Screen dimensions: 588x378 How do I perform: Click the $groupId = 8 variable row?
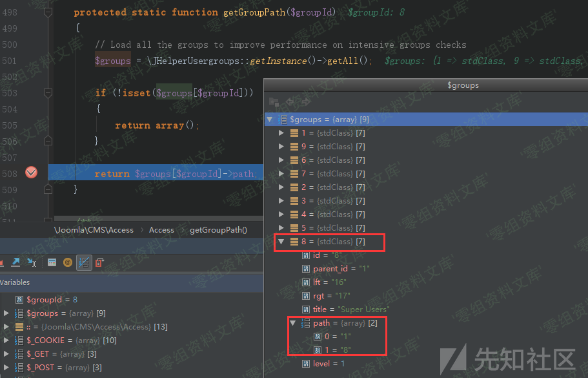tap(52, 300)
